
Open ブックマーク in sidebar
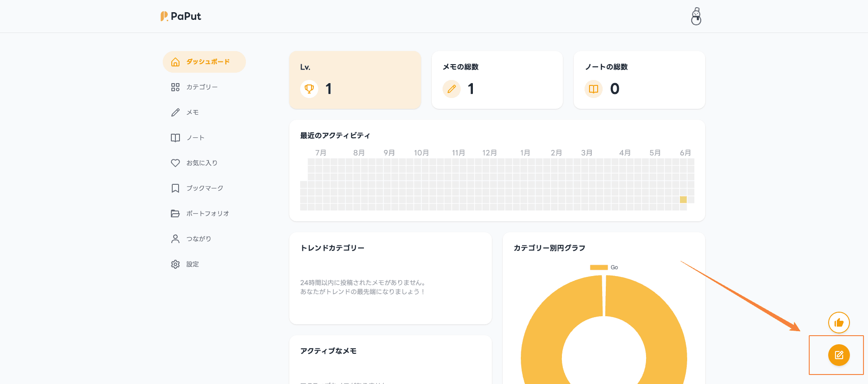(x=205, y=188)
